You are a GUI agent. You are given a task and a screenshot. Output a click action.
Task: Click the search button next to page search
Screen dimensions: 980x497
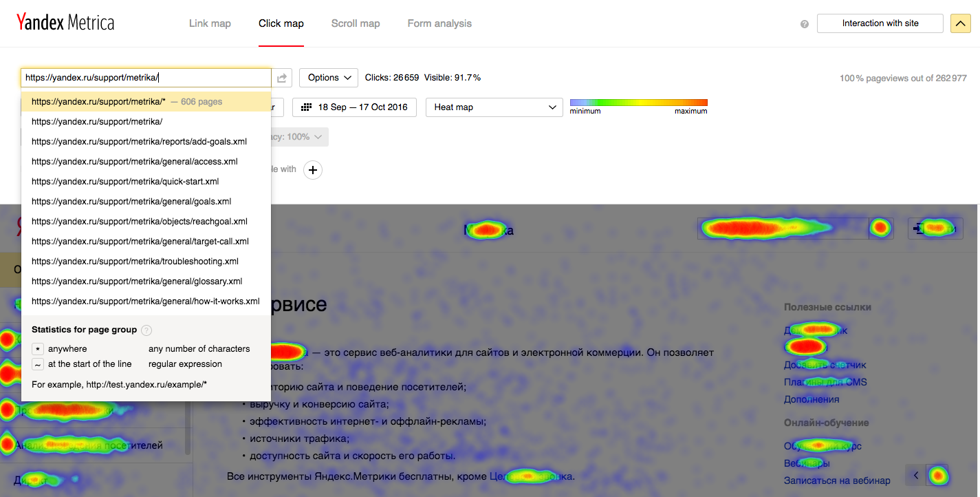pyautogui.click(x=881, y=228)
